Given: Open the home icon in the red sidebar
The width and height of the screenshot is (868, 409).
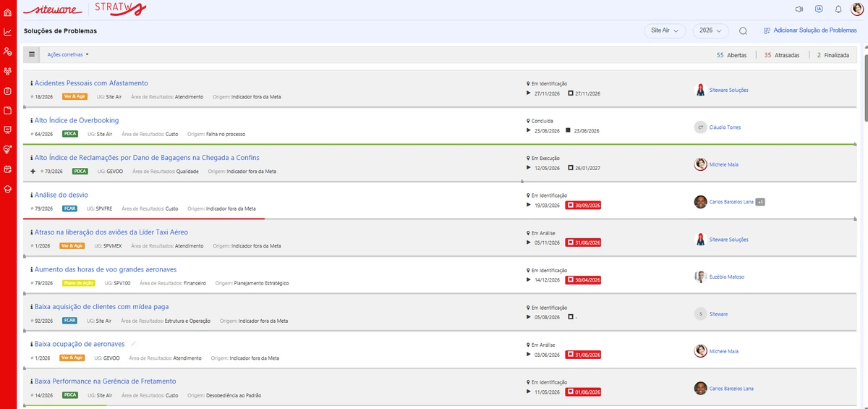Looking at the screenshot, I should tap(8, 12).
